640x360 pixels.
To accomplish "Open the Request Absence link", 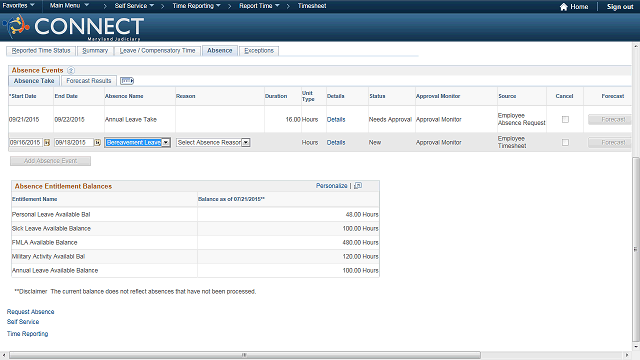I will (x=31, y=312).
